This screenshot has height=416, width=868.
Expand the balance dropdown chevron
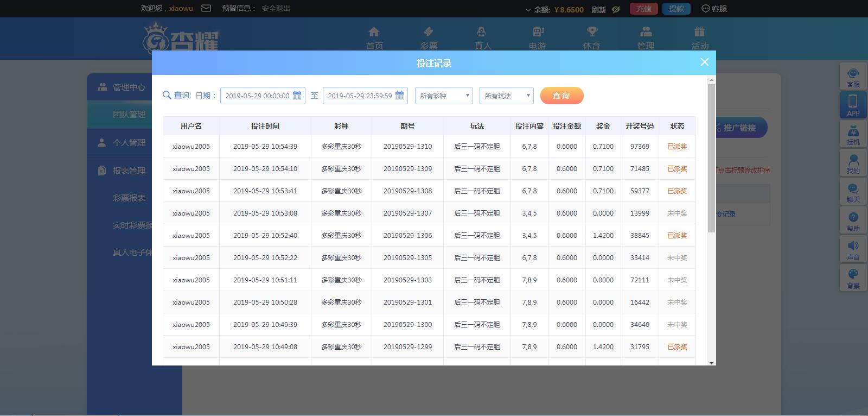pos(528,10)
